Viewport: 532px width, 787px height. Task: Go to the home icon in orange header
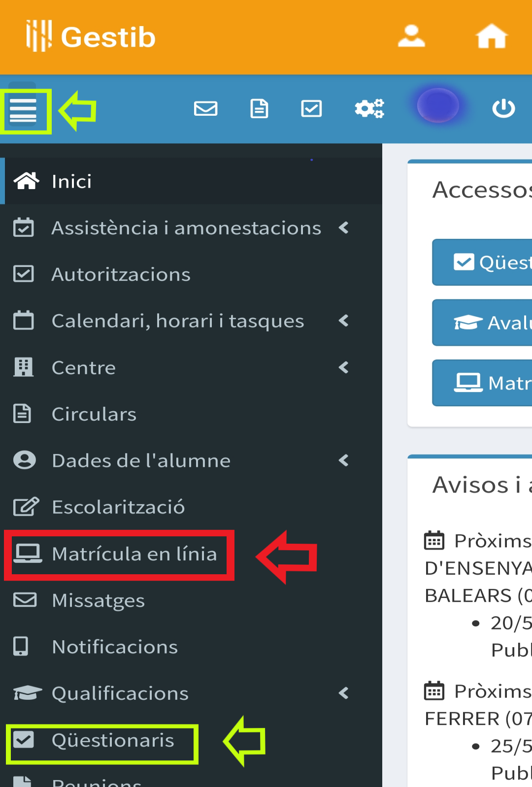(491, 36)
